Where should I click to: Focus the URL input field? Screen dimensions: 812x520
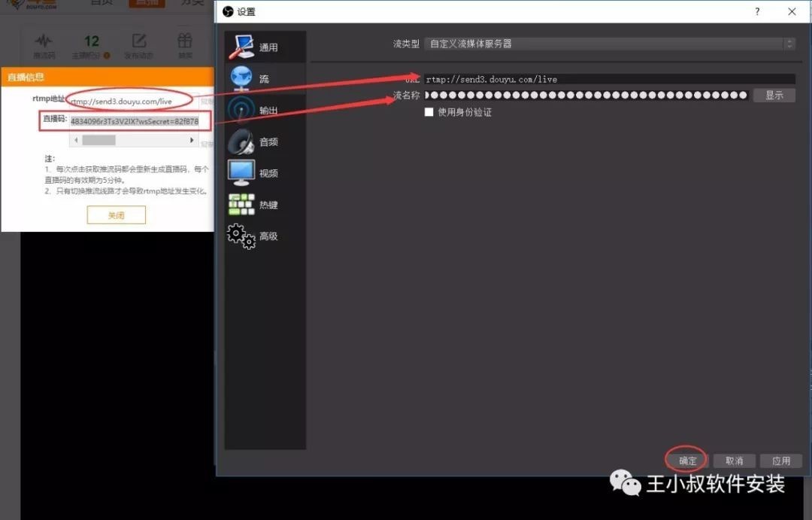coord(610,79)
